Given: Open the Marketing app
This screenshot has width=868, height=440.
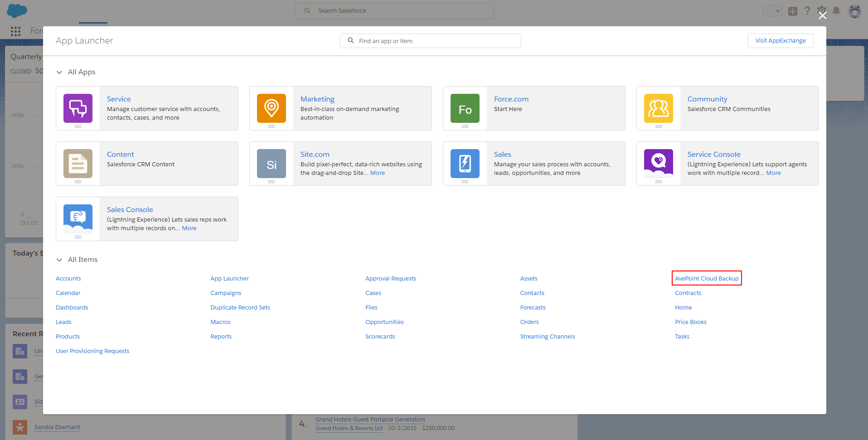Looking at the screenshot, I should [317, 99].
